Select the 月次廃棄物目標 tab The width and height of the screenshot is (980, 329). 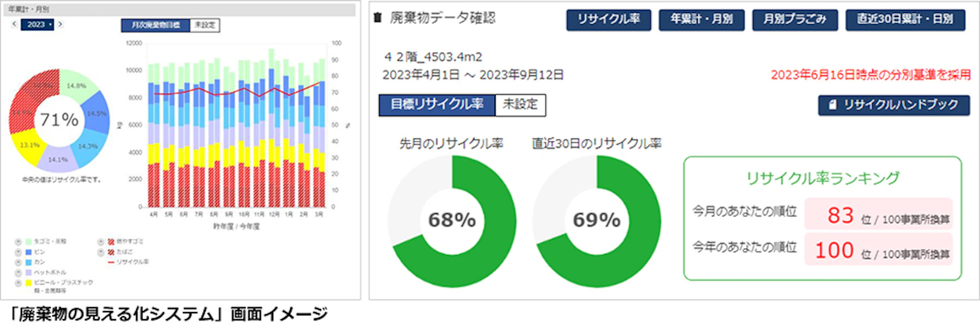156,25
